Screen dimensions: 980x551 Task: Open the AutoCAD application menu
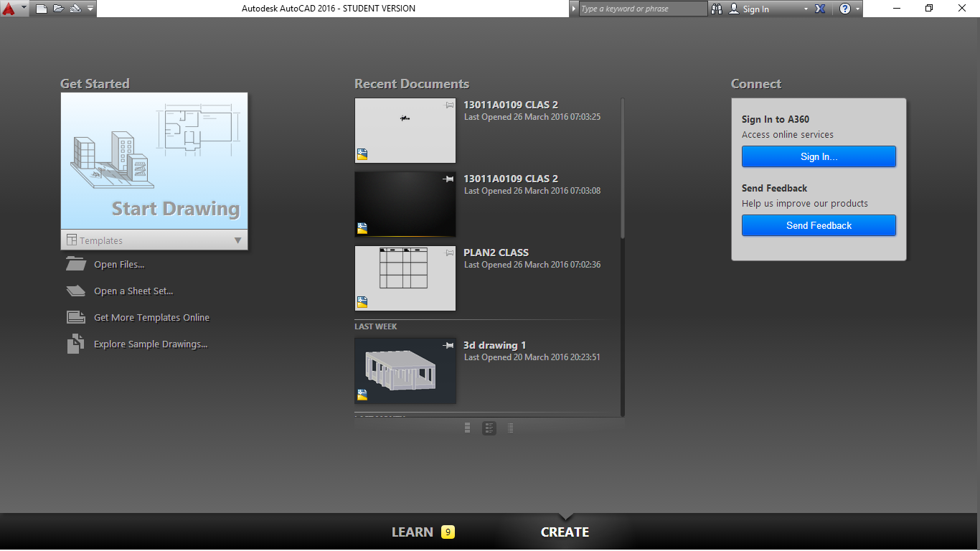click(x=14, y=9)
